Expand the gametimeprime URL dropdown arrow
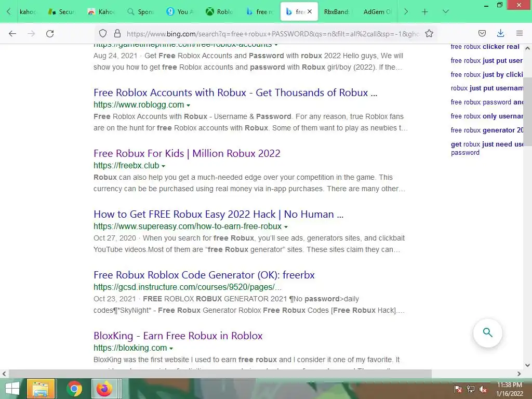Image resolution: width=532 pixels, height=399 pixels. click(276, 45)
